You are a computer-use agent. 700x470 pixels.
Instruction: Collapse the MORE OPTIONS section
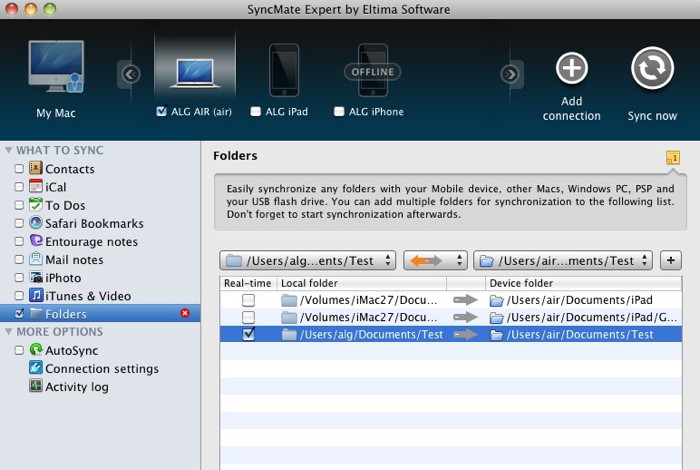click(8, 332)
